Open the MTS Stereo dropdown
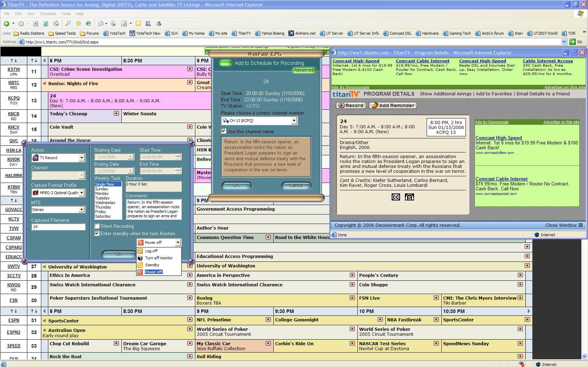 point(82,210)
